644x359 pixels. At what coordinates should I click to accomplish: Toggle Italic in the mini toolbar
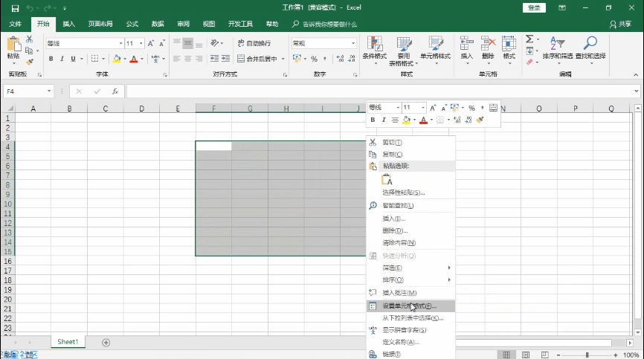(x=384, y=120)
